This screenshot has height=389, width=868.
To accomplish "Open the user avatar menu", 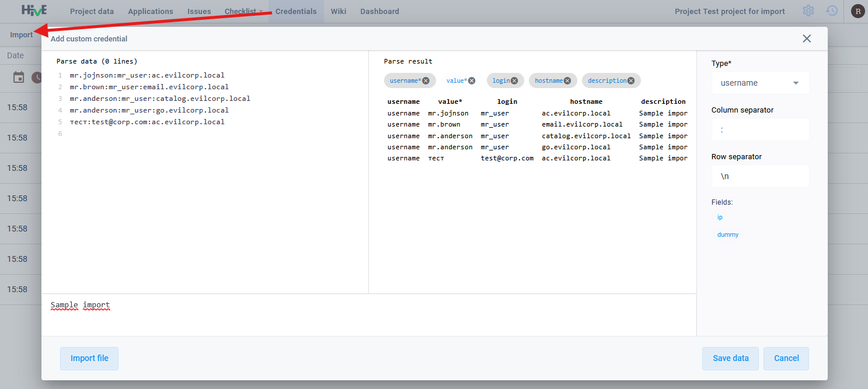I will pyautogui.click(x=857, y=11).
